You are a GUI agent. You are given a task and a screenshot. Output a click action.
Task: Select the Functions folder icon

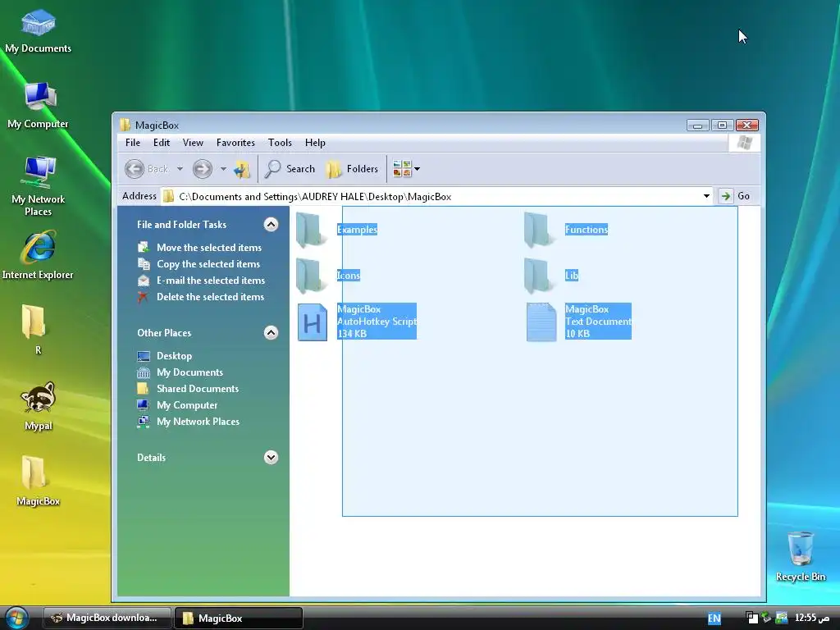[x=538, y=230]
